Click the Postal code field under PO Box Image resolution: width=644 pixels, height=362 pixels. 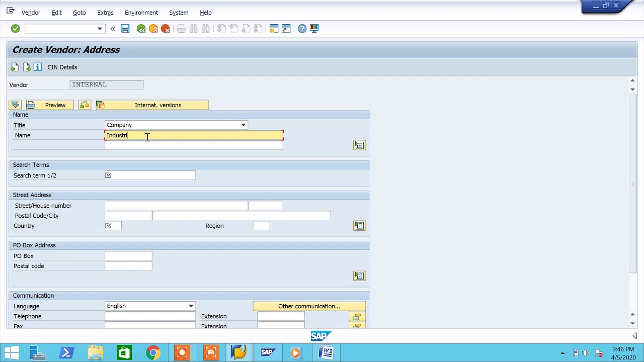[x=128, y=266]
